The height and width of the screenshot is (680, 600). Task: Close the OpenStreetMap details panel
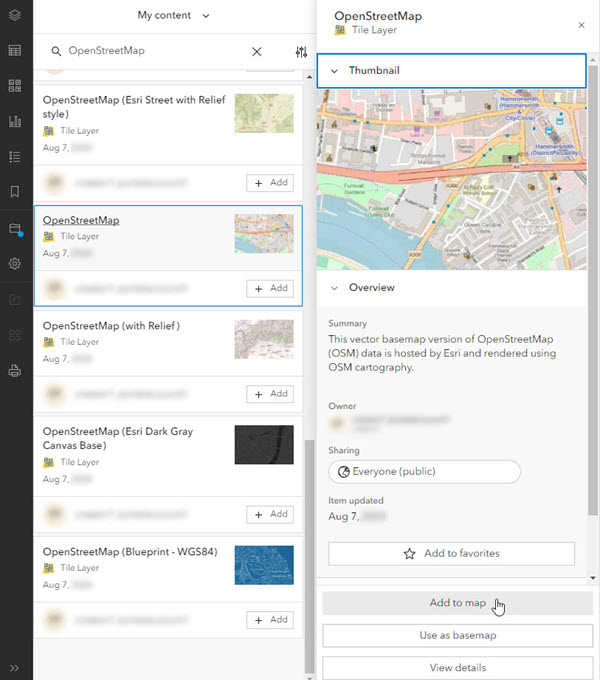click(x=581, y=25)
